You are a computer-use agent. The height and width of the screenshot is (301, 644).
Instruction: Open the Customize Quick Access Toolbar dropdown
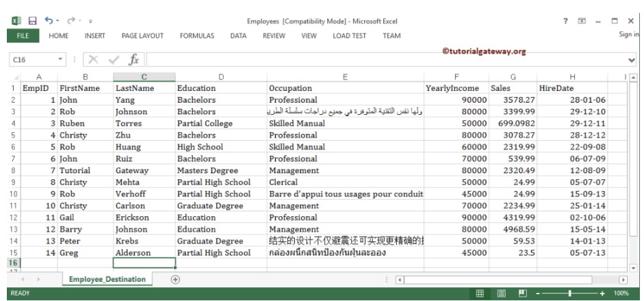coord(90,21)
